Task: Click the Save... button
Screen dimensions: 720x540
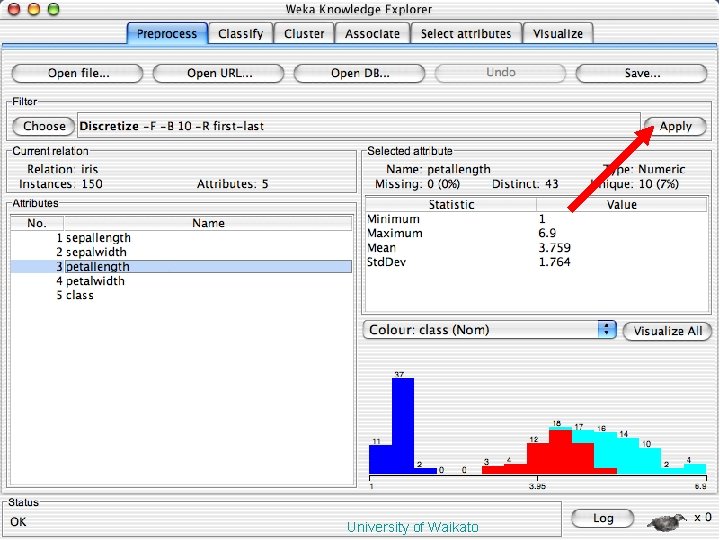Action: (641, 73)
